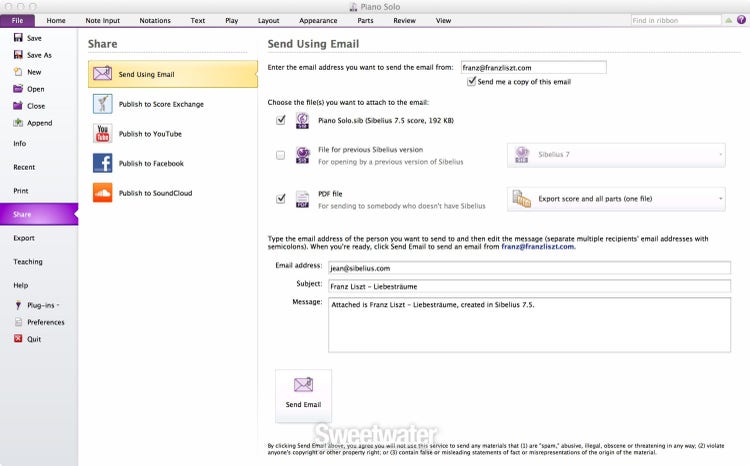
Task: Click the Quit icon in the sidebar
Action: [x=17, y=339]
